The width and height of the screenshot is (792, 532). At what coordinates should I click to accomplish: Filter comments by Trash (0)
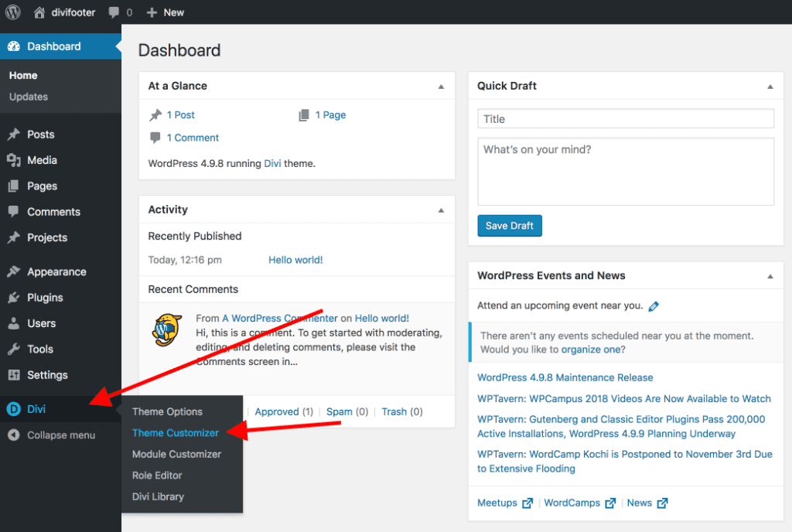click(x=402, y=412)
